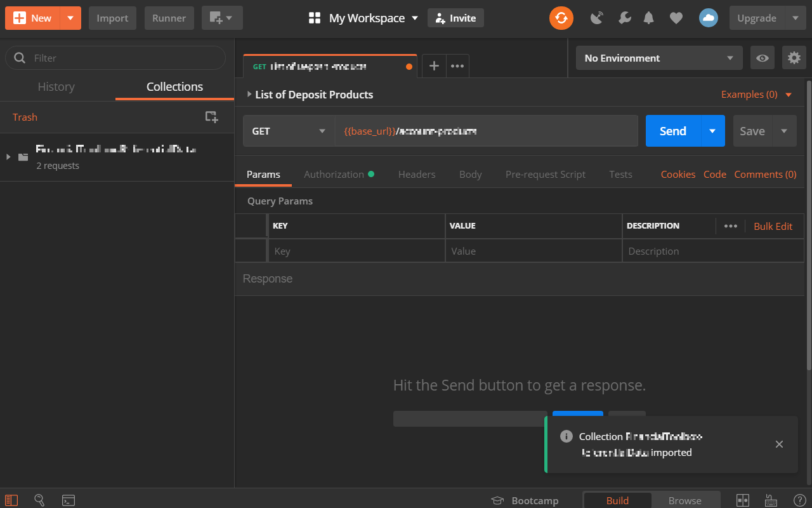
Task: Switch to Browse mode
Action: (685, 500)
